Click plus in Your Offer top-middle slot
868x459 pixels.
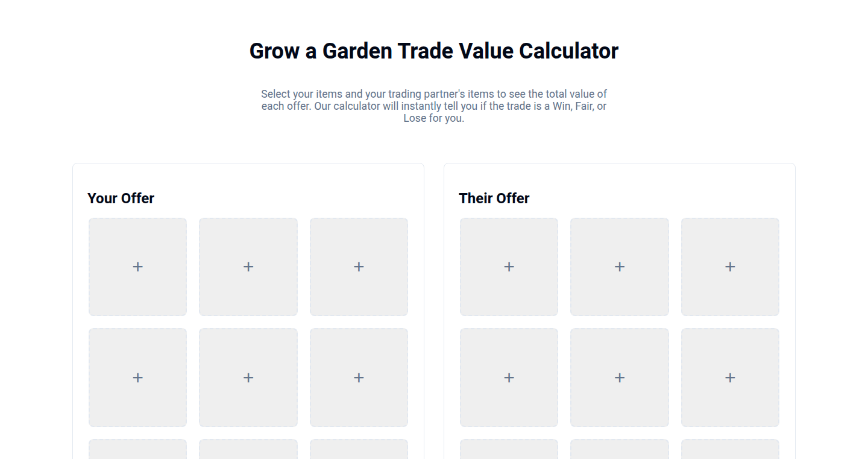tap(248, 267)
